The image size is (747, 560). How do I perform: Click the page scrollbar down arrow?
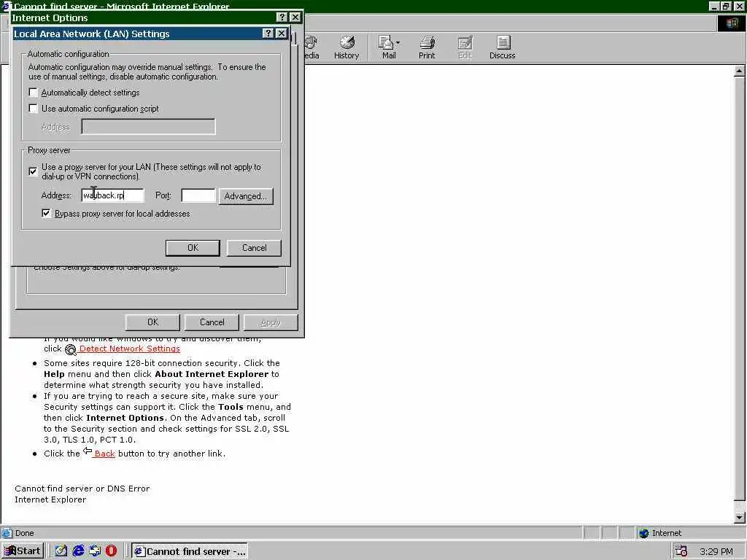tap(739, 517)
